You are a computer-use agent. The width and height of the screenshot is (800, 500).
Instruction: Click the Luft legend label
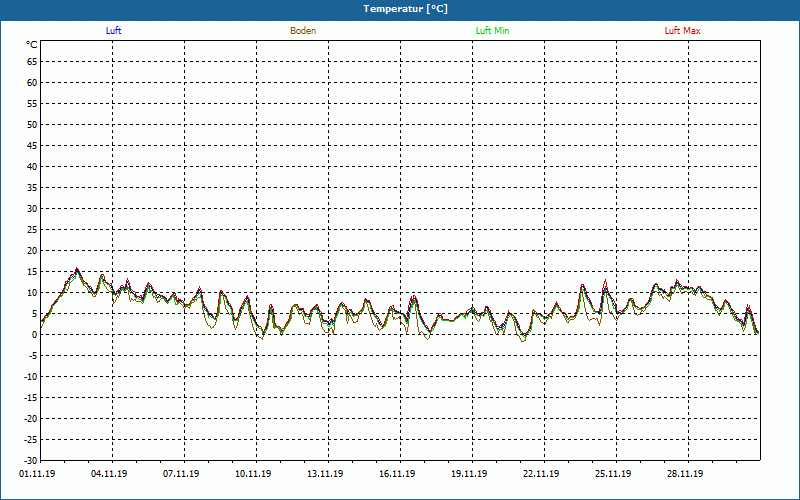pos(113,31)
